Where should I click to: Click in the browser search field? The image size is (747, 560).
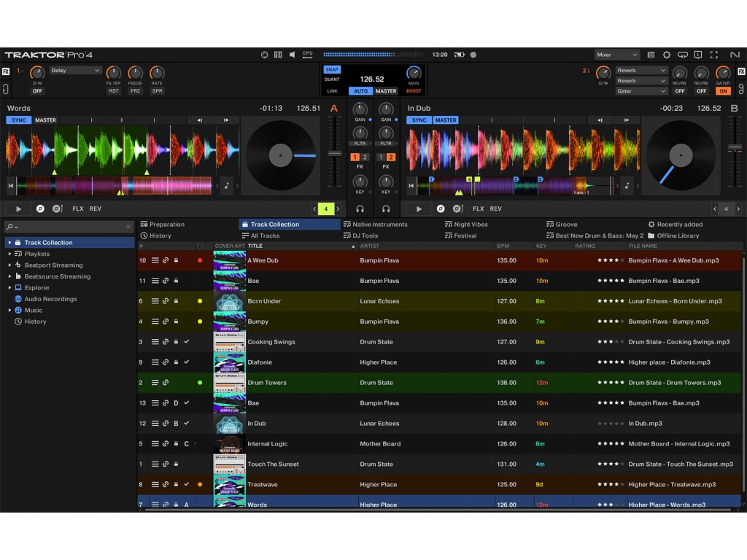pos(69,227)
